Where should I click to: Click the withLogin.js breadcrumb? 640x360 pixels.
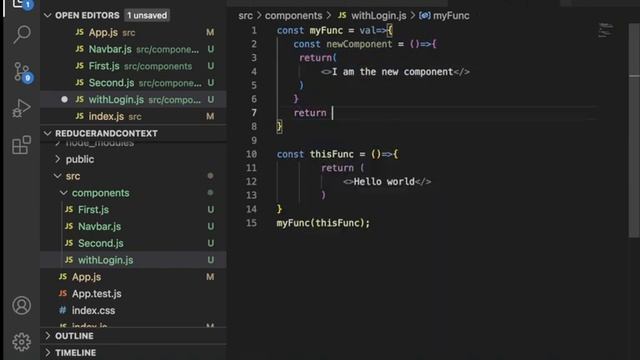(x=378, y=16)
